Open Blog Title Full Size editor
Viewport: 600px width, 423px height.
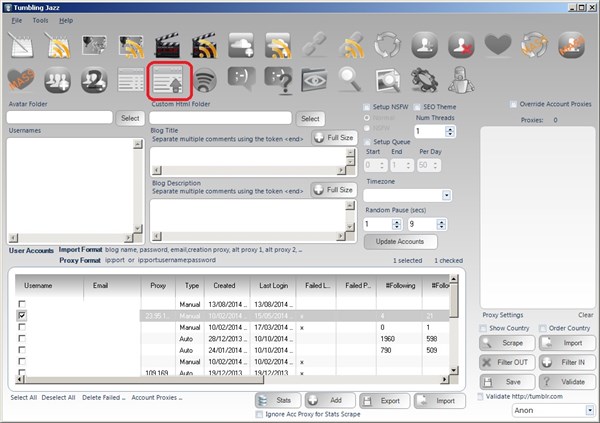pos(334,138)
